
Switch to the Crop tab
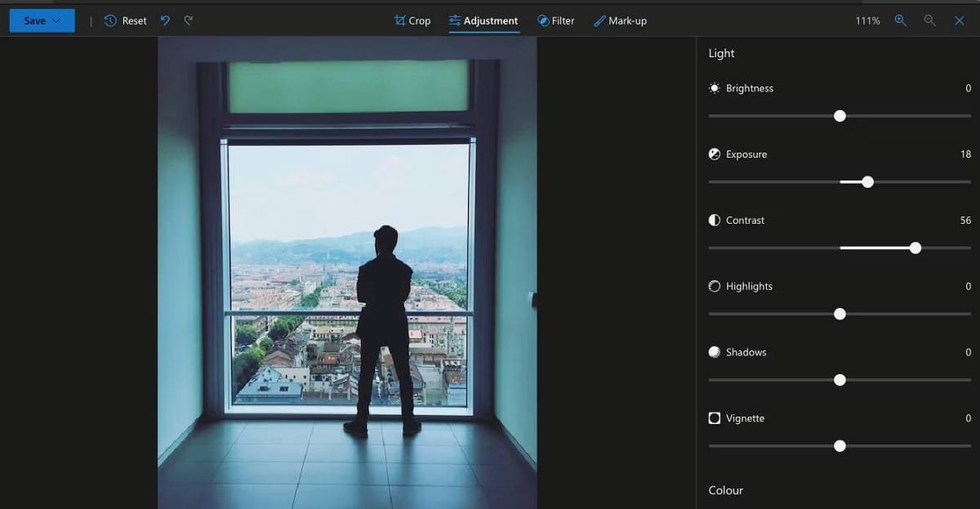tap(412, 20)
